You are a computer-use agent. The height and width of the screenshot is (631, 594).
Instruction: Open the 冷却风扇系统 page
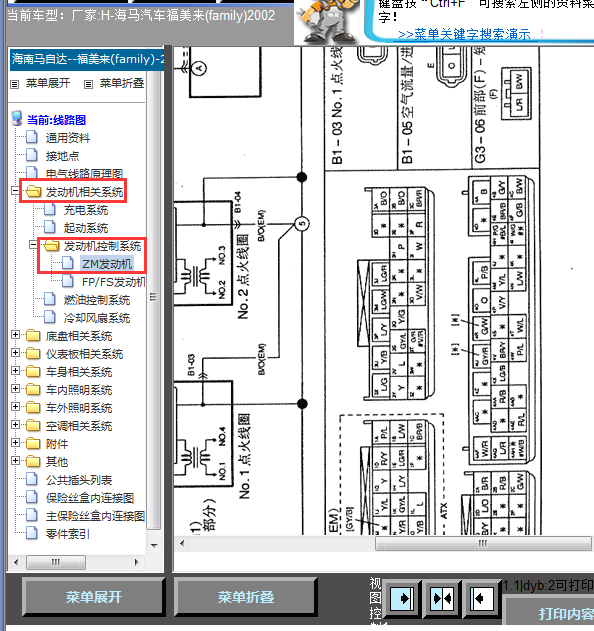point(97,318)
